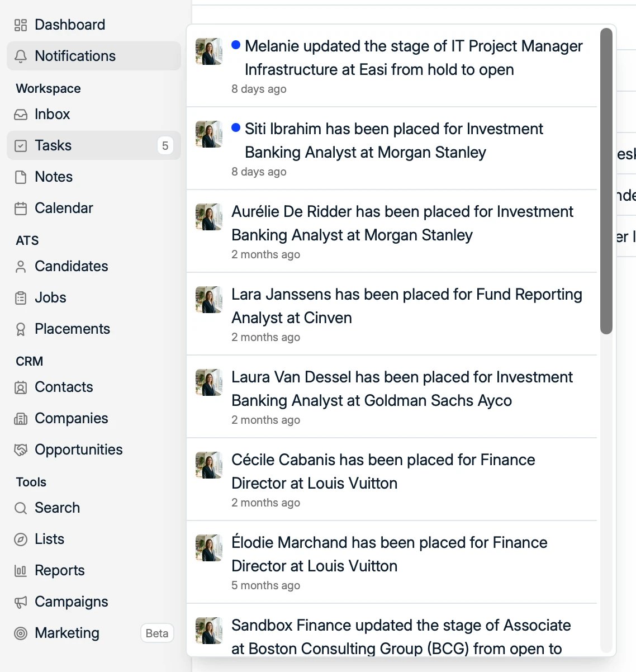Open the Campaigns page
Screen dimensions: 636x672
(72, 602)
